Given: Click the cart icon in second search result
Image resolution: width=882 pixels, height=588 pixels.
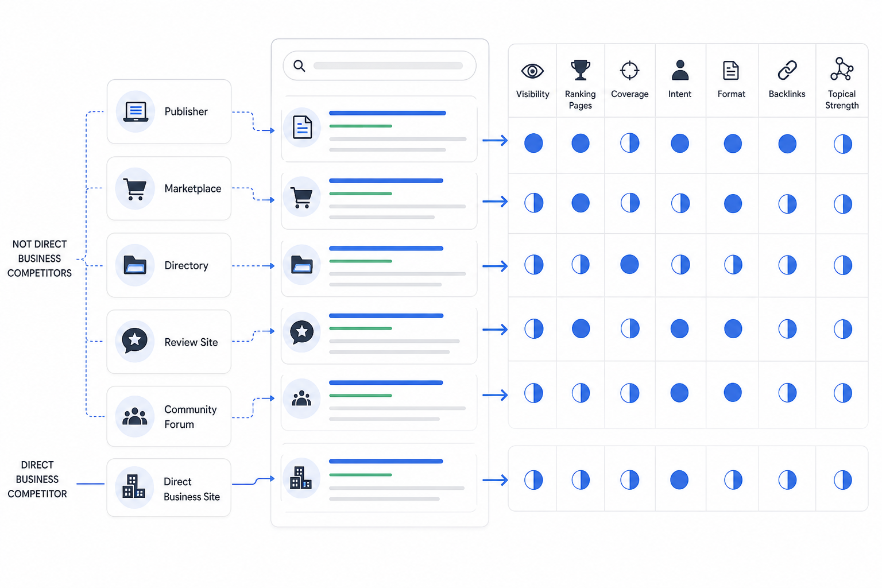Looking at the screenshot, I should 301,197.
